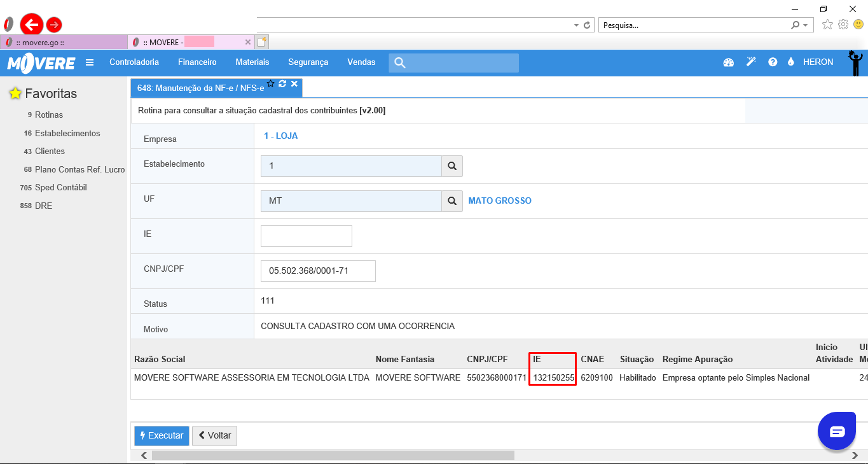Viewport: 868px width, 464px height.
Task: Open the Financeiro menu
Action: (x=197, y=62)
